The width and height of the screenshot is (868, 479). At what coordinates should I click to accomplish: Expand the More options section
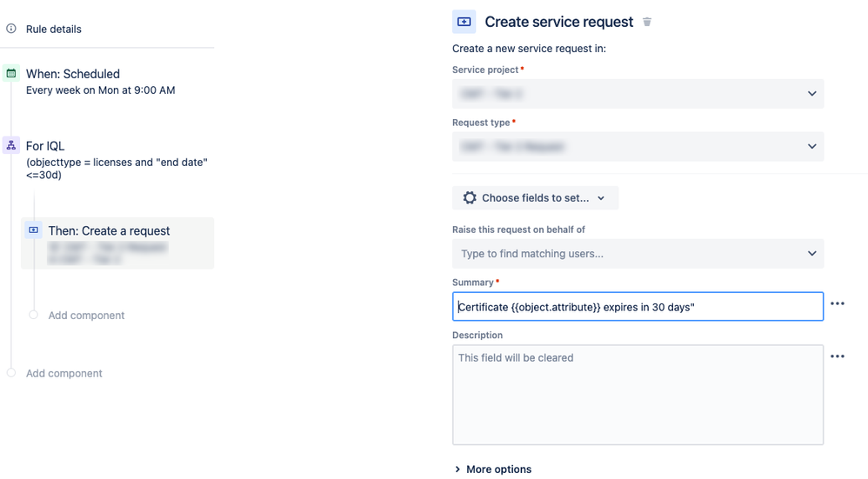click(492, 469)
